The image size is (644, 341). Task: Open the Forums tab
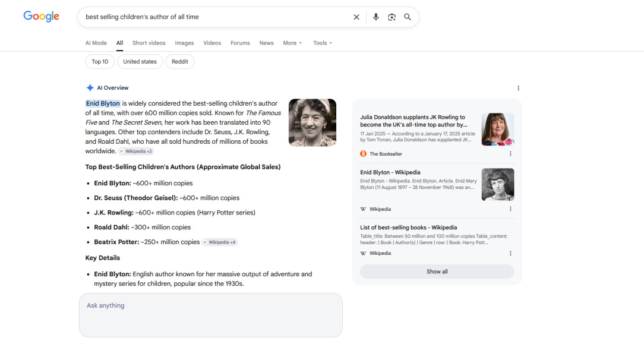pyautogui.click(x=240, y=43)
